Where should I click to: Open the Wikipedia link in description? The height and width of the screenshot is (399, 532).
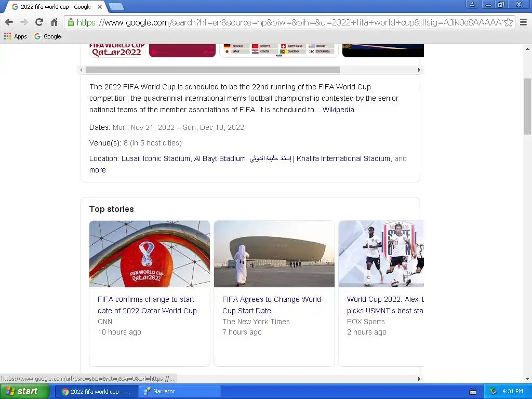point(338,110)
